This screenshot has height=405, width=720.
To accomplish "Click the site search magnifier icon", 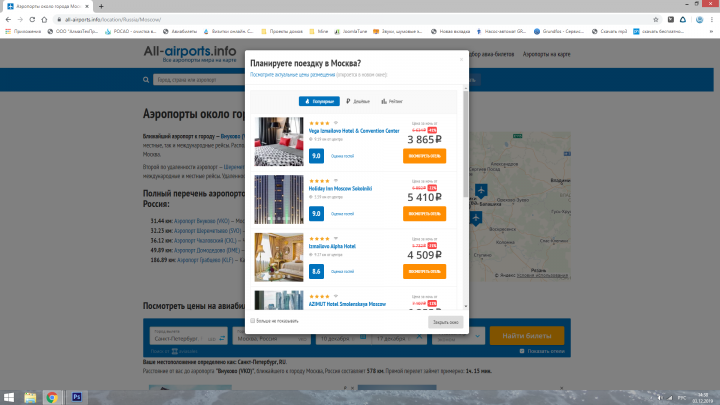I will click(x=146, y=80).
